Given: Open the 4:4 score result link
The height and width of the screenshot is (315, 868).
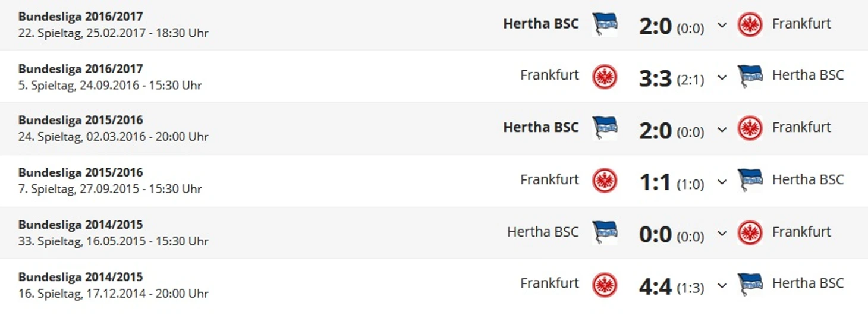Looking at the screenshot, I should [x=655, y=286].
